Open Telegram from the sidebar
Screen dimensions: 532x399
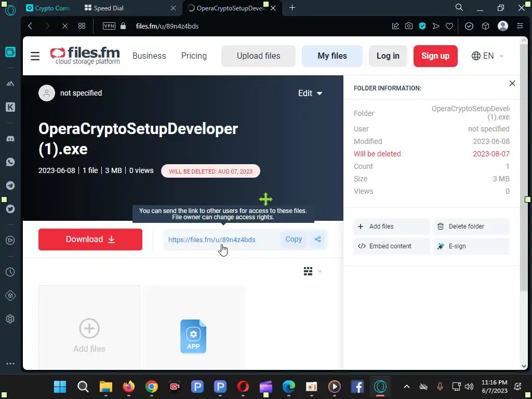point(10,185)
